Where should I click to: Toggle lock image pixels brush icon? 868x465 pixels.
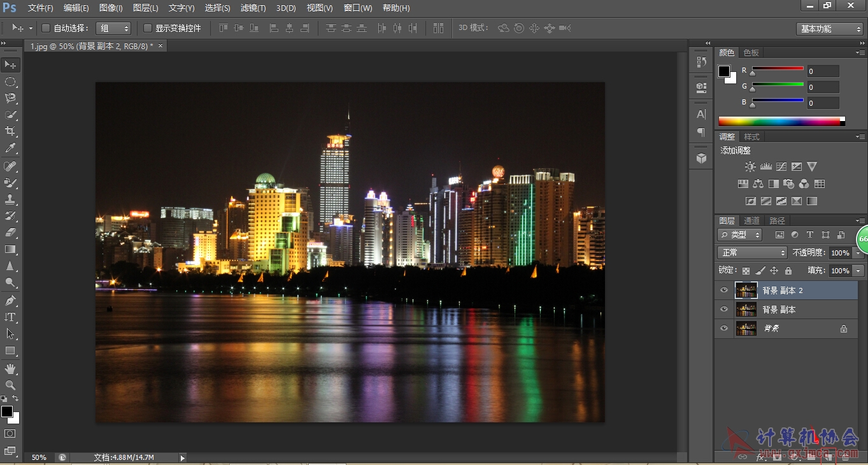760,271
